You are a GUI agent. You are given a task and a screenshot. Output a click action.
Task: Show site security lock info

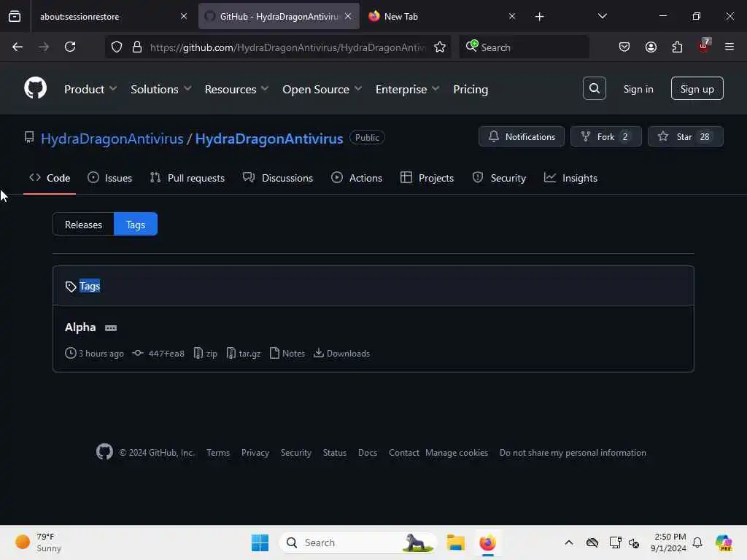tap(137, 47)
